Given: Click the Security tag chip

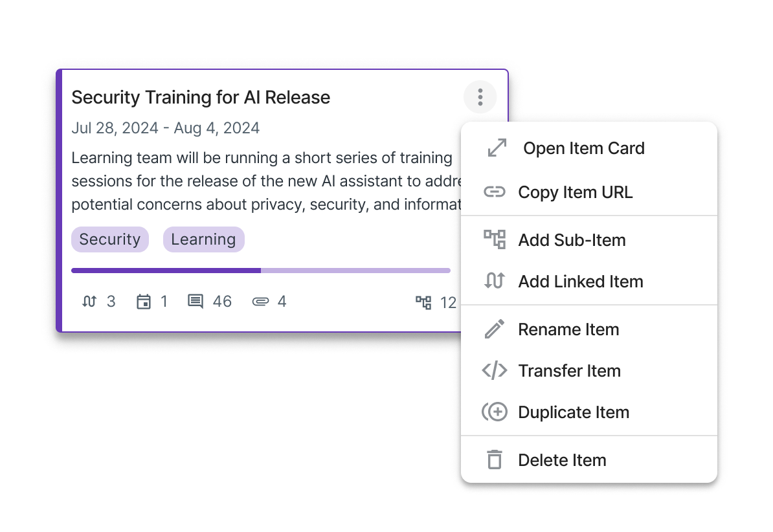Looking at the screenshot, I should pyautogui.click(x=110, y=239).
